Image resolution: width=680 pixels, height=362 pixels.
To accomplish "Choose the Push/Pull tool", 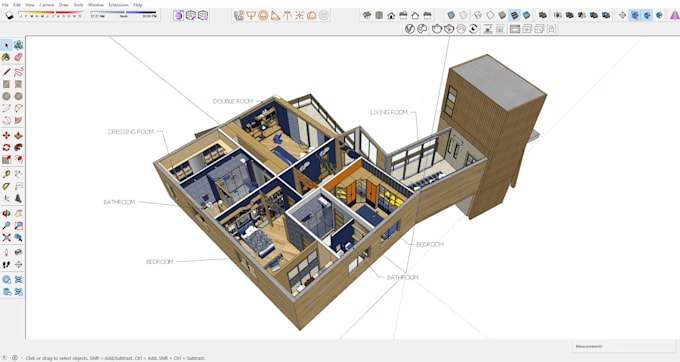I will (18, 136).
